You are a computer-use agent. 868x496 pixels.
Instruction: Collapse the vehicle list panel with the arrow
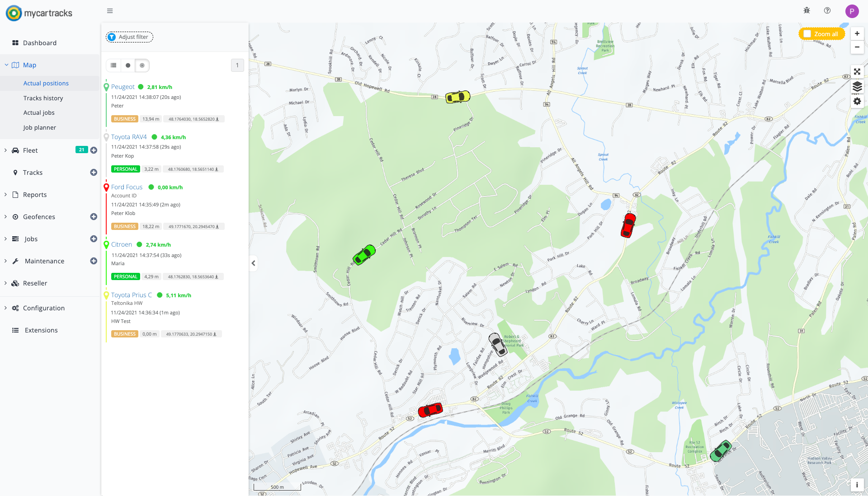[253, 263]
